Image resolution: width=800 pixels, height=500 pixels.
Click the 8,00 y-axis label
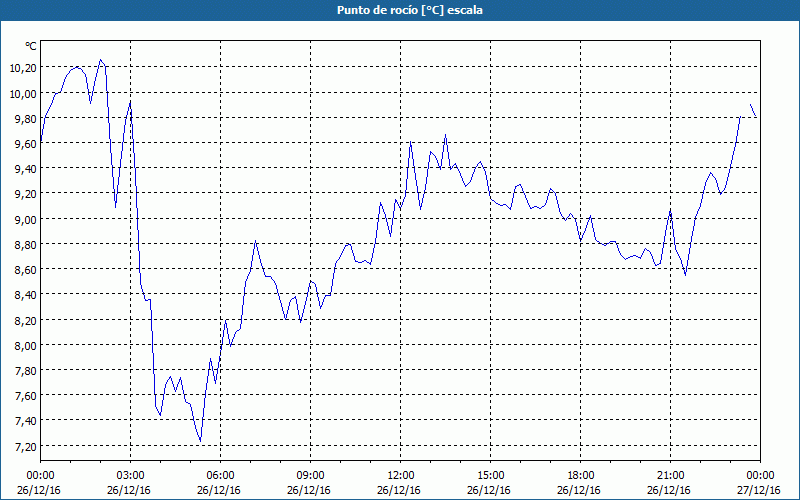[26, 346]
